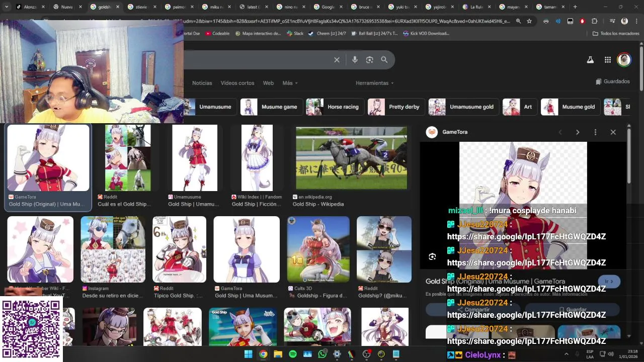Open saved items via Guardados
The image size is (644, 362).
click(x=613, y=81)
